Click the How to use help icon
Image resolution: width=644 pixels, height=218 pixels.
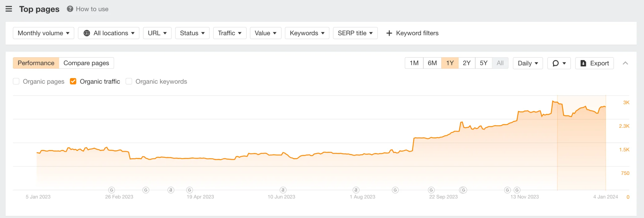(70, 9)
